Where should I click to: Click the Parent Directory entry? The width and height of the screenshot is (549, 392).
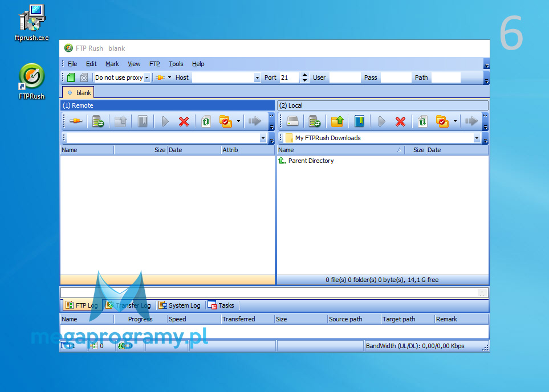pyautogui.click(x=311, y=161)
